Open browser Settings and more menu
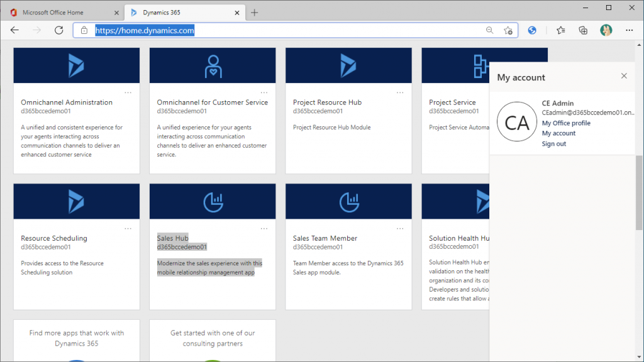Screen dimensions: 644x362 (629, 30)
